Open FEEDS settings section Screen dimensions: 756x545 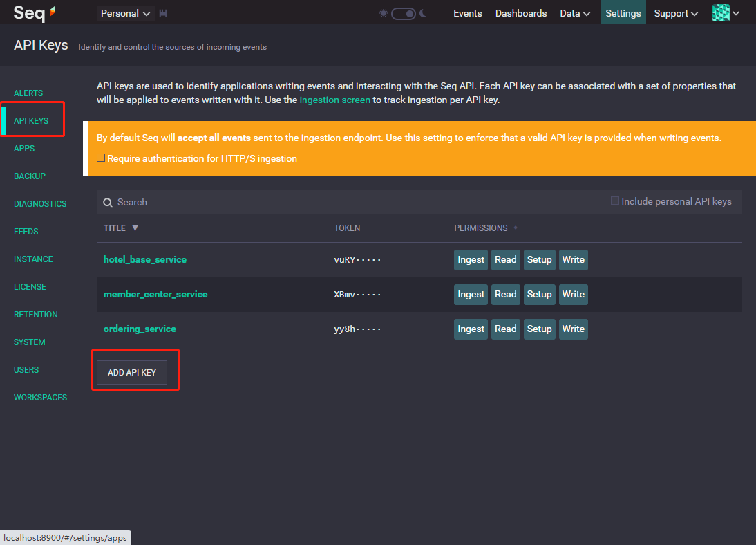coord(26,232)
